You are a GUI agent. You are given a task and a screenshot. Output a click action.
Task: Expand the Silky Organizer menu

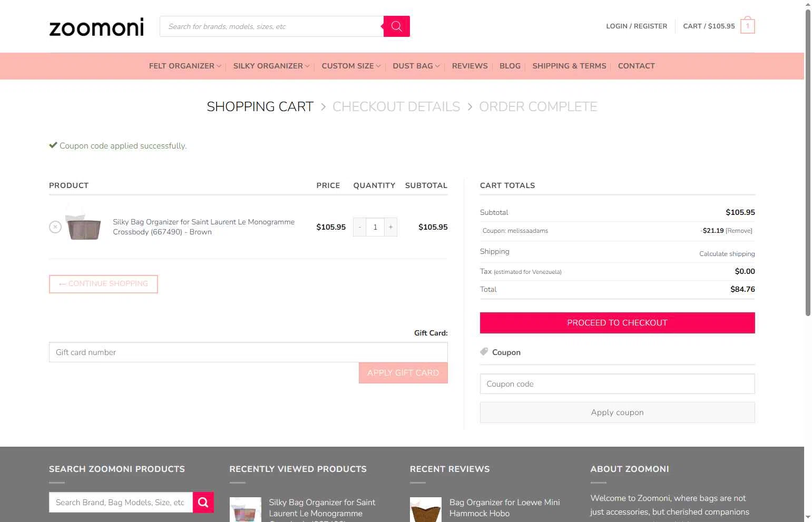pyautogui.click(x=271, y=66)
